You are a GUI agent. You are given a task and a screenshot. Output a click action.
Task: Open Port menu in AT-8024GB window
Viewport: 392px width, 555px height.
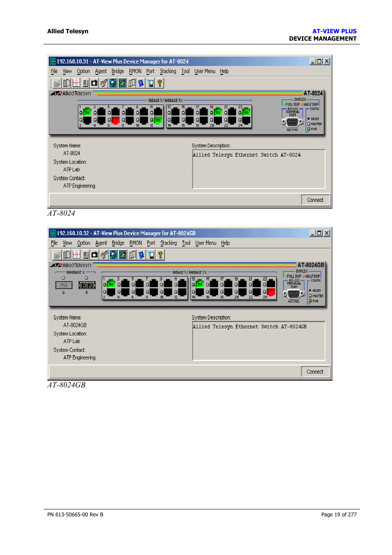151,243
